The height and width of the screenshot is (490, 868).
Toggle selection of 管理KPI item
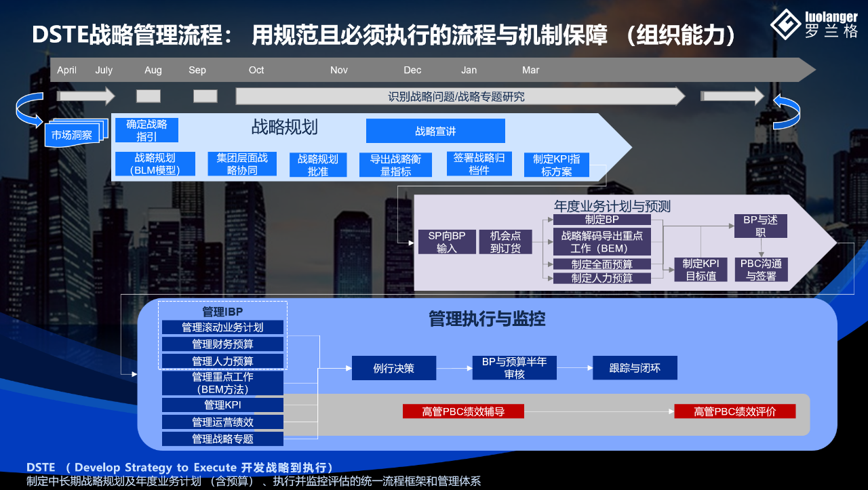pos(222,405)
